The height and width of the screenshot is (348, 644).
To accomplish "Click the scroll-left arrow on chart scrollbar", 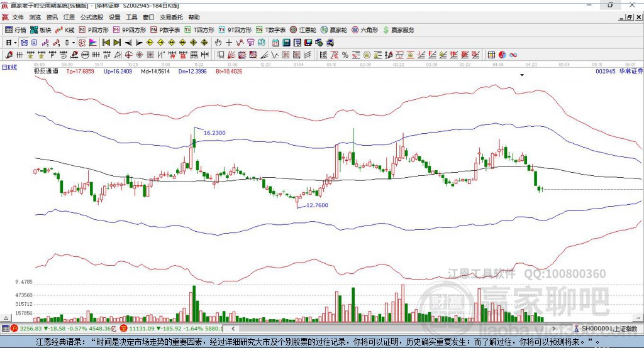I will (x=233, y=329).
